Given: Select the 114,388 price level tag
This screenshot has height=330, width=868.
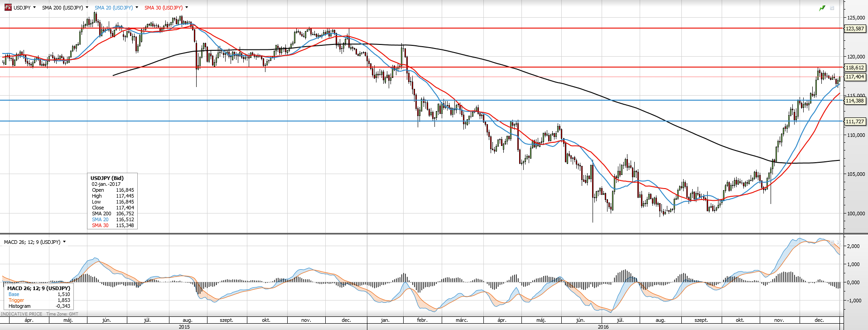Looking at the screenshot, I should [x=855, y=101].
